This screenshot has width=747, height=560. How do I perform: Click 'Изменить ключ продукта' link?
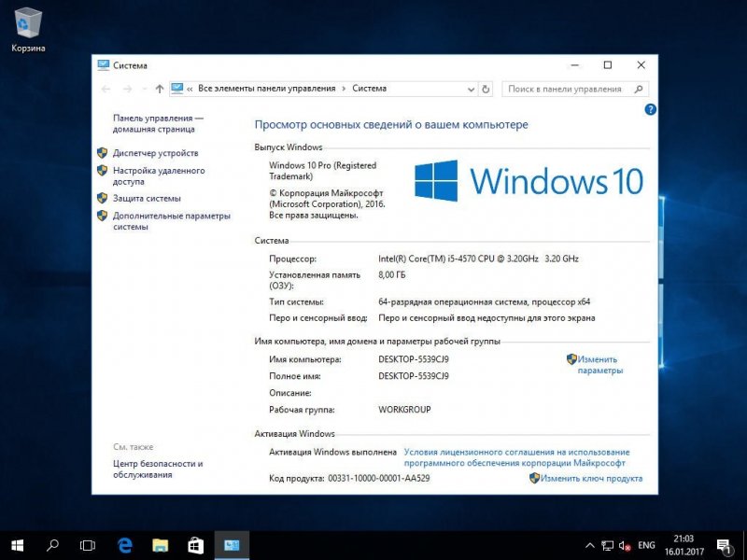click(x=591, y=478)
